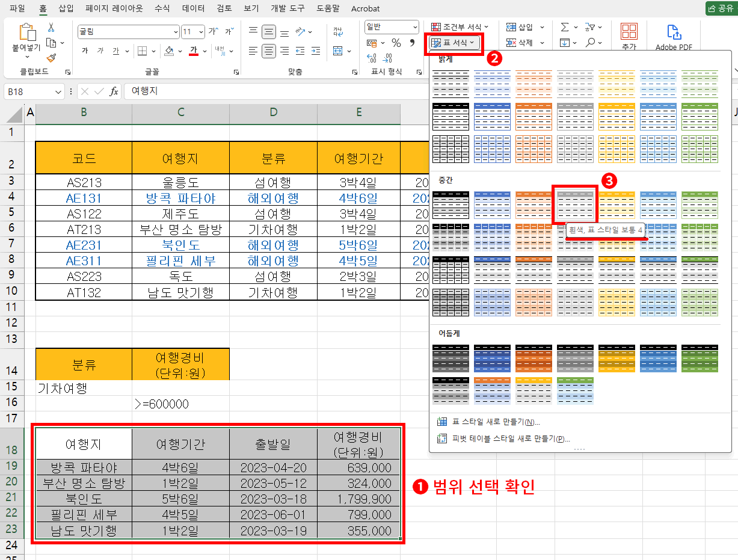
Task: Open the 표 서식 dropdown button
Action: coord(454,43)
